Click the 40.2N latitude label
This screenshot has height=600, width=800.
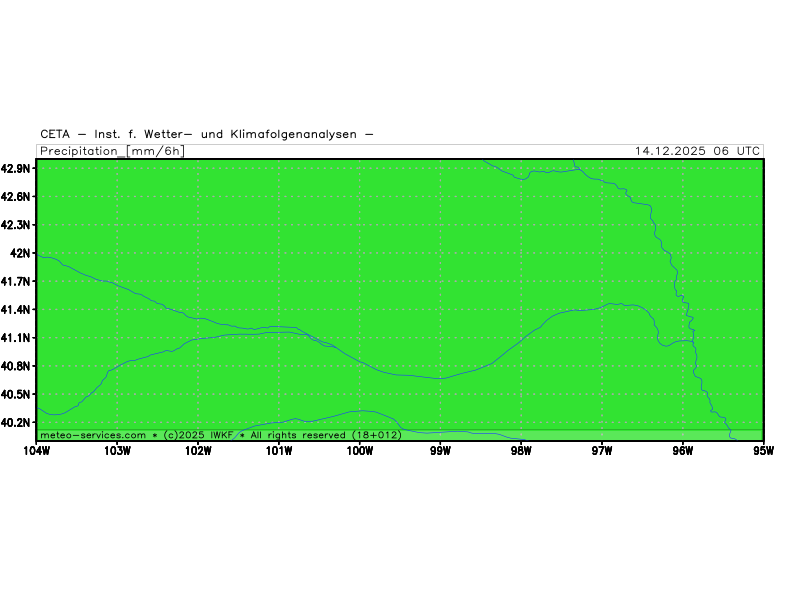[17, 423]
